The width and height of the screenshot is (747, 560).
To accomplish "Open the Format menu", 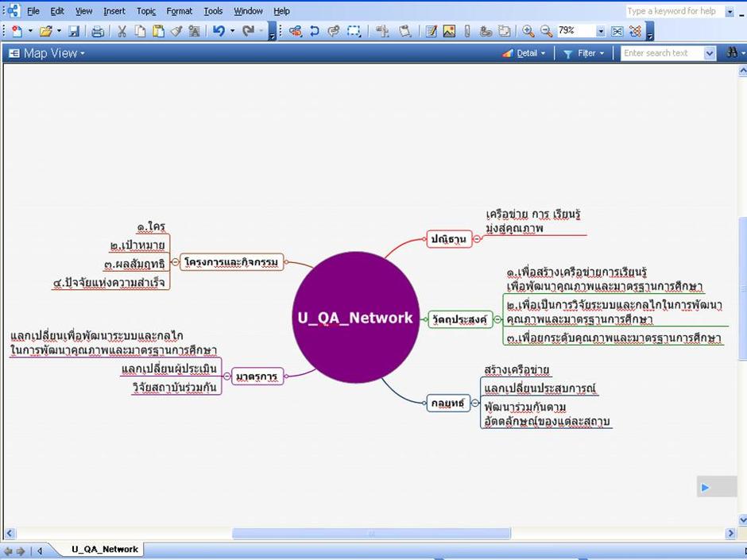I will (179, 11).
